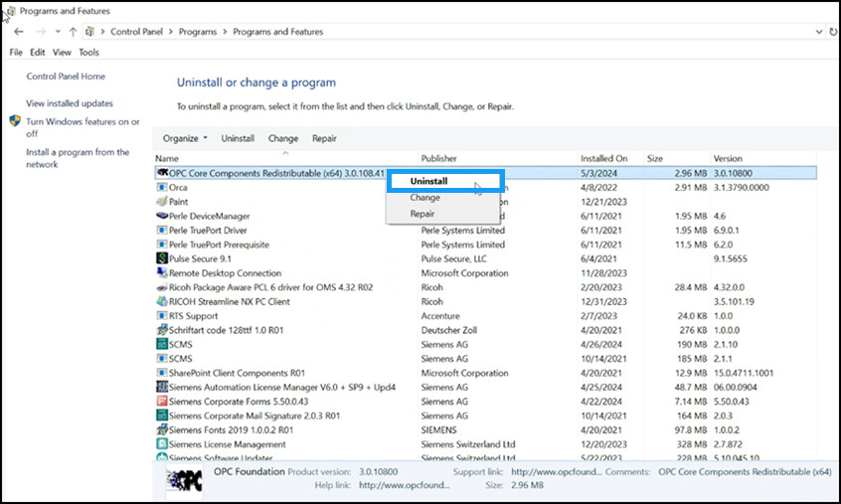Click the Back navigation arrow

click(x=19, y=32)
